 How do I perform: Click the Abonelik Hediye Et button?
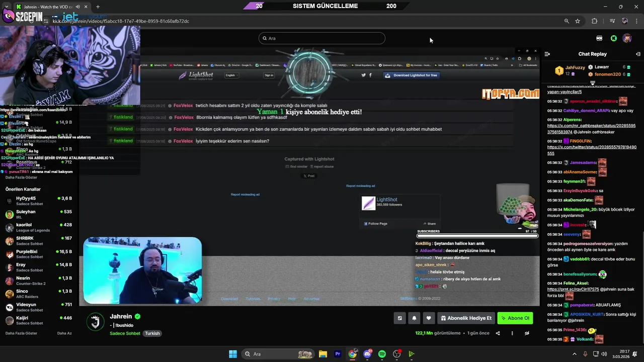click(x=466, y=318)
